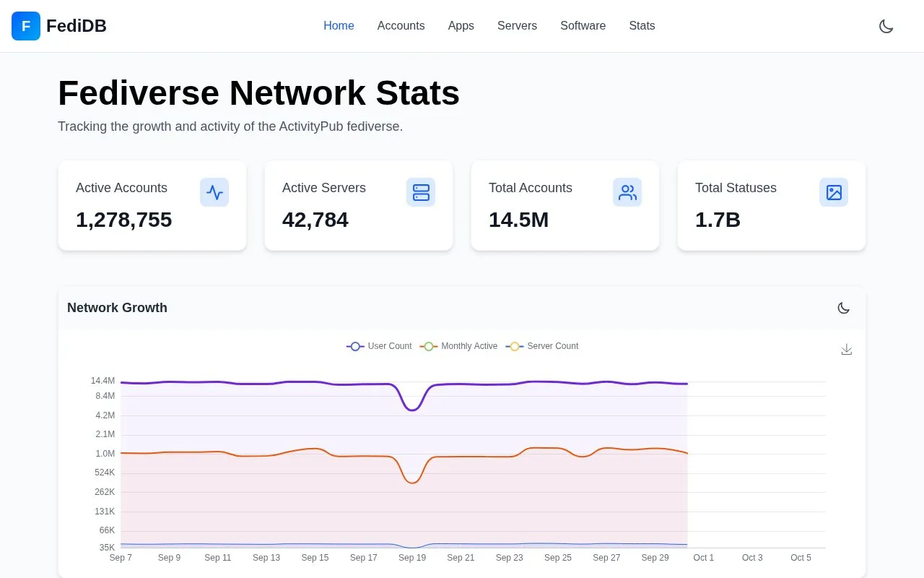View the Stats page
This screenshot has height=578, width=924.
pyautogui.click(x=642, y=26)
